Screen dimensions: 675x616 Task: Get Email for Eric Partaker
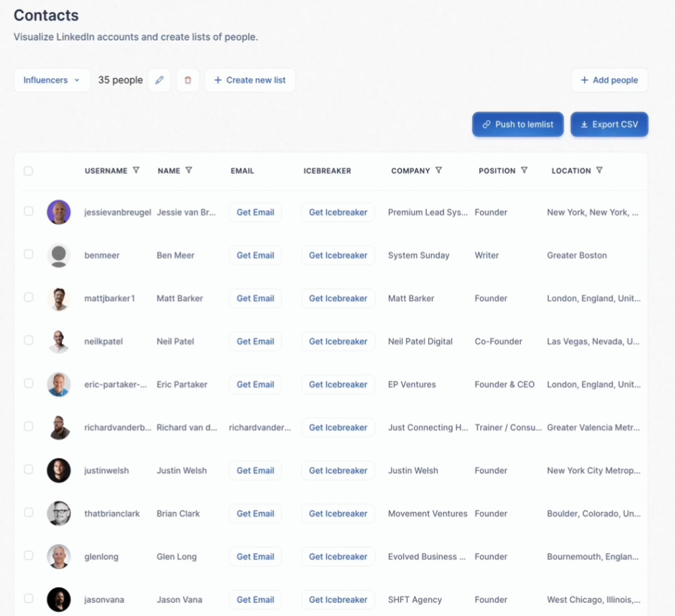[x=255, y=384]
